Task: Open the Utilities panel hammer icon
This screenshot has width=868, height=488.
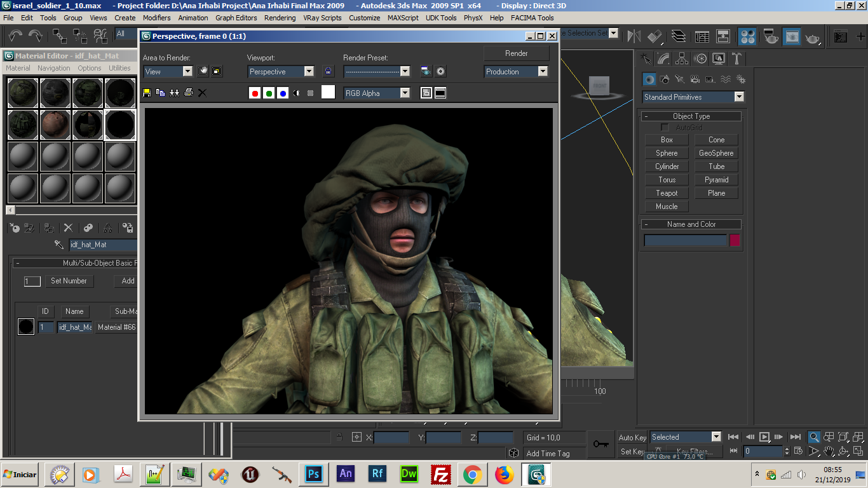Action: pyautogui.click(x=736, y=59)
